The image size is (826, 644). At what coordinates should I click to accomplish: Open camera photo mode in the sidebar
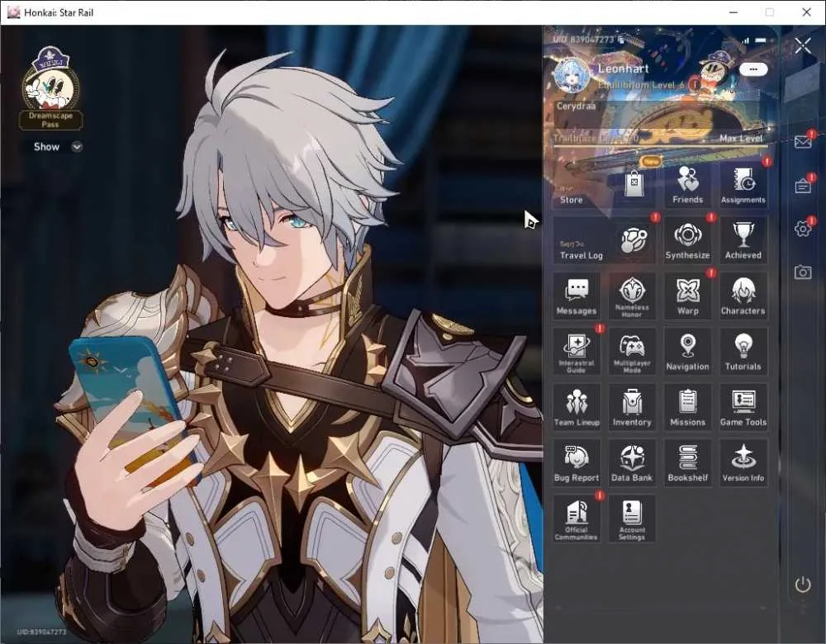pos(803,272)
